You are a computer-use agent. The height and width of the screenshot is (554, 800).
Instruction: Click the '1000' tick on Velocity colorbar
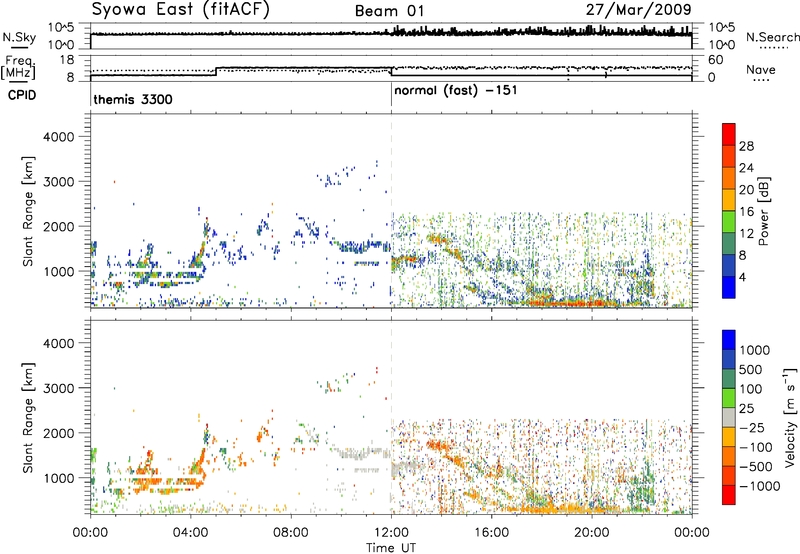click(x=754, y=350)
